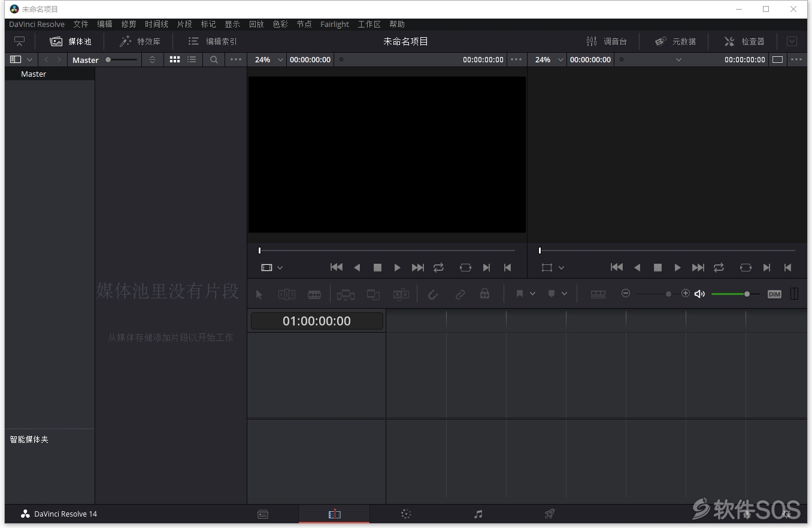This screenshot has width=812, height=528.
Task: Open the bin list layout dropdown arrow
Action: click(29, 59)
